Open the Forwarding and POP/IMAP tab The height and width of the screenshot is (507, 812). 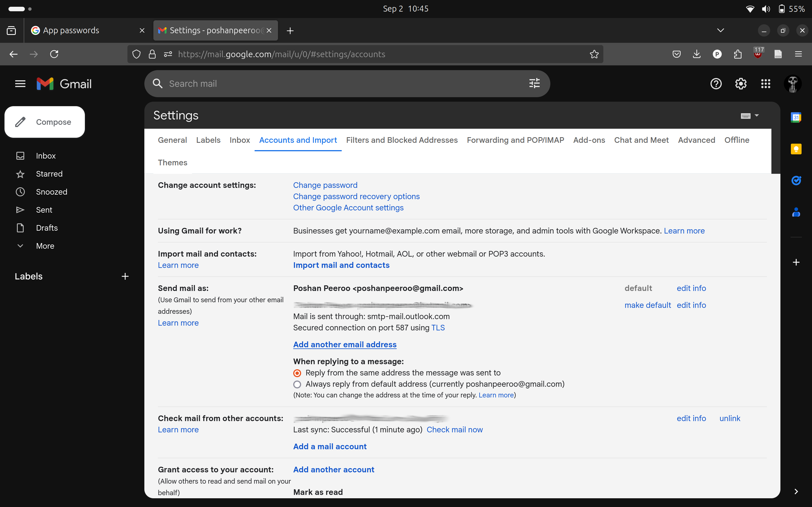515,140
